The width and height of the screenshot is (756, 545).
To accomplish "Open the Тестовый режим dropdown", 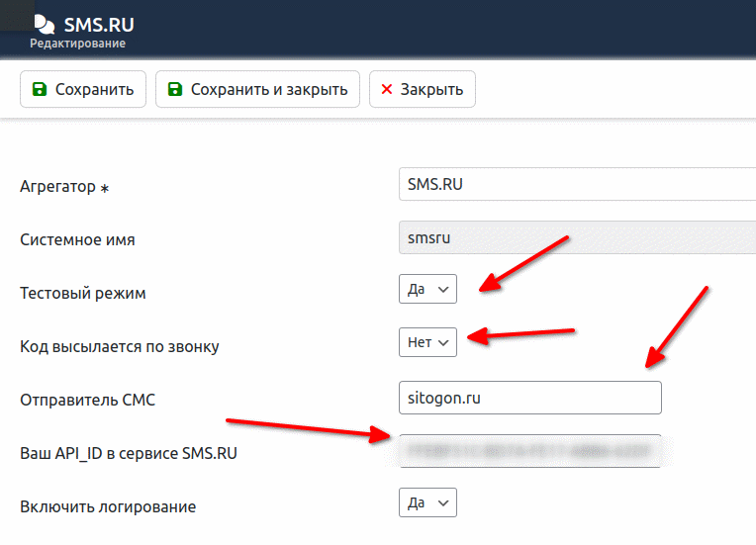I will coord(427,289).
